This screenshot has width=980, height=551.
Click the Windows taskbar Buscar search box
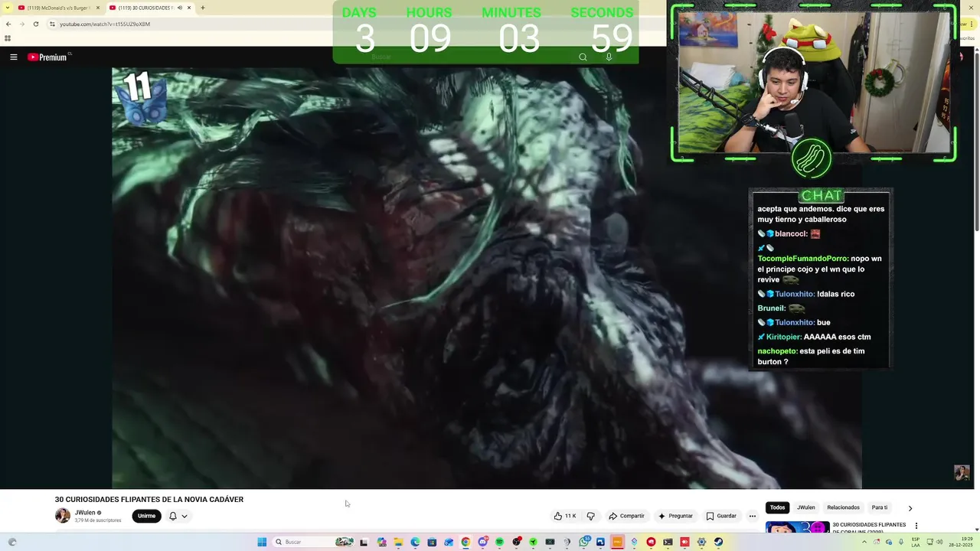(314, 542)
